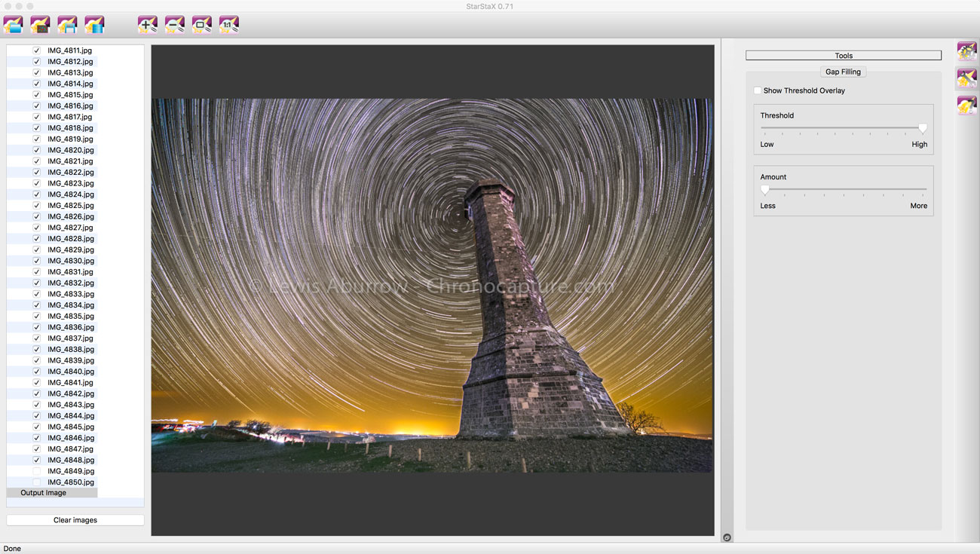The height and width of the screenshot is (554, 980).
Task: Click the Zoom Out minus icon
Action: pyautogui.click(x=175, y=25)
